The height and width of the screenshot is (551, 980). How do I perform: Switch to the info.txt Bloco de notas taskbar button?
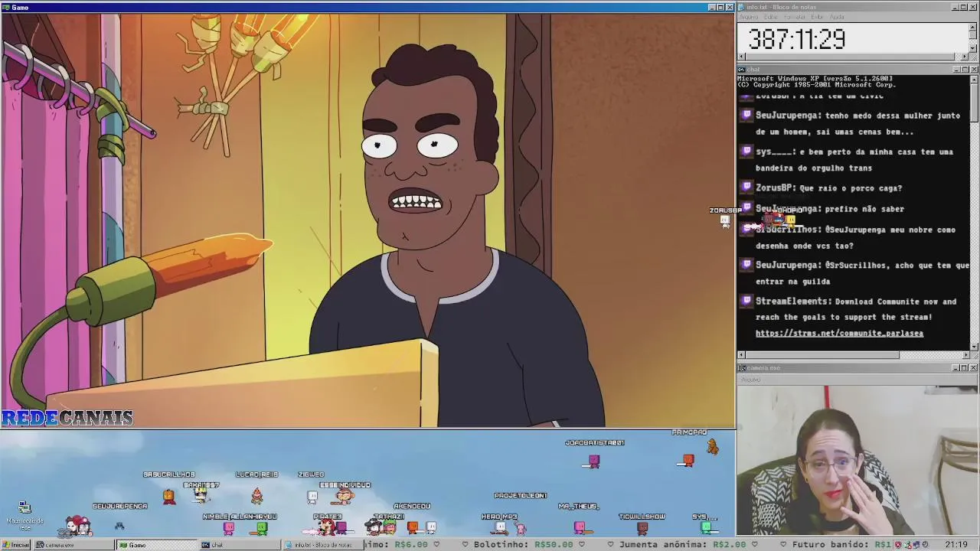tap(322, 545)
